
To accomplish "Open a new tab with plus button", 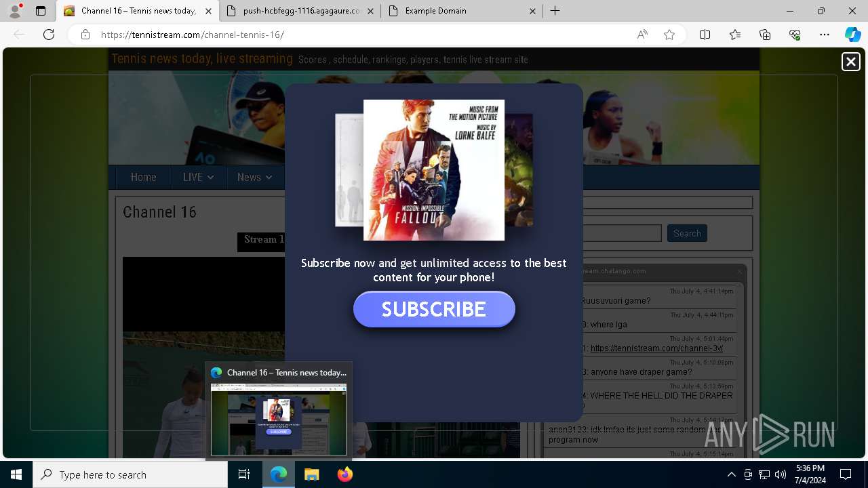I will 555,11.
